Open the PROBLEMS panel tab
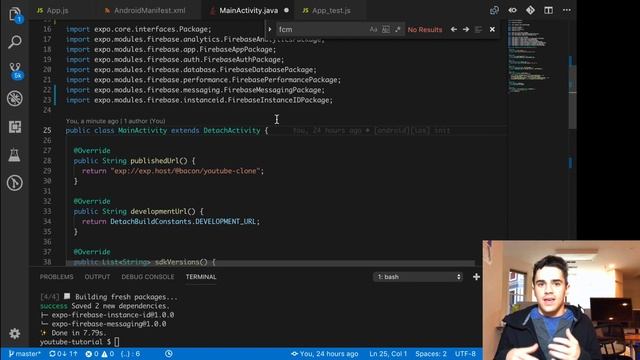The image size is (640, 360). click(x=56, y=277)
